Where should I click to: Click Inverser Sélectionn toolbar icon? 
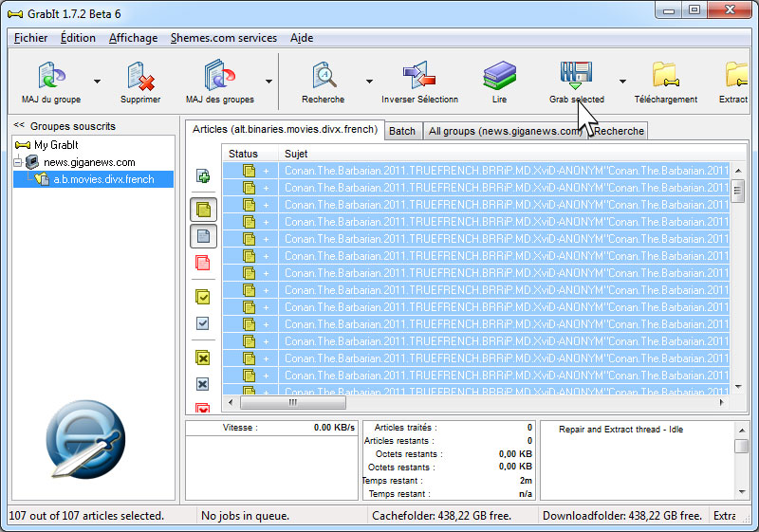(x=419, y=75)
